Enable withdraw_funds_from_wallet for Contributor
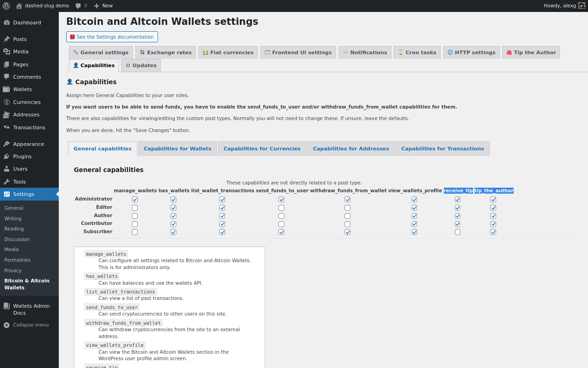588x368 pixels. tap(347, 224)
